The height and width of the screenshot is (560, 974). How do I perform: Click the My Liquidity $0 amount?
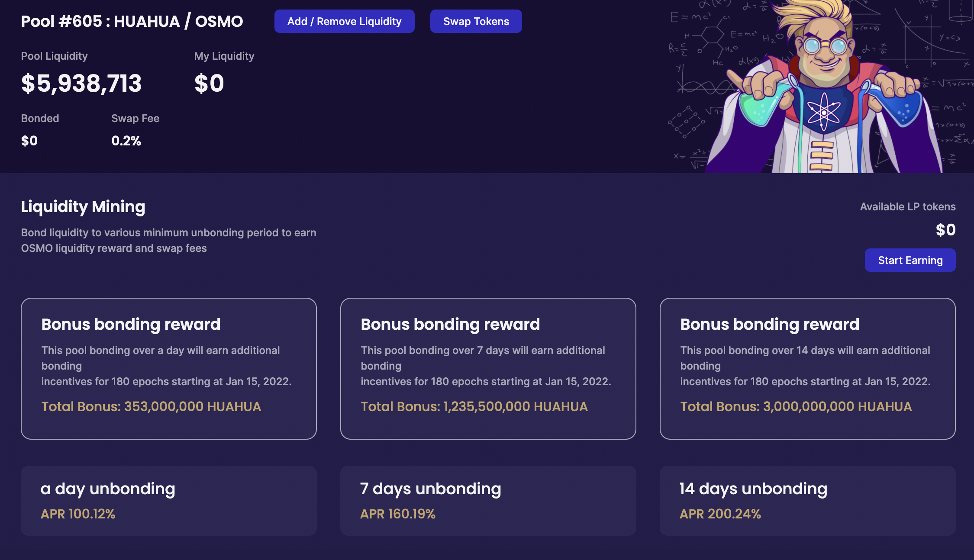point(209,83)
